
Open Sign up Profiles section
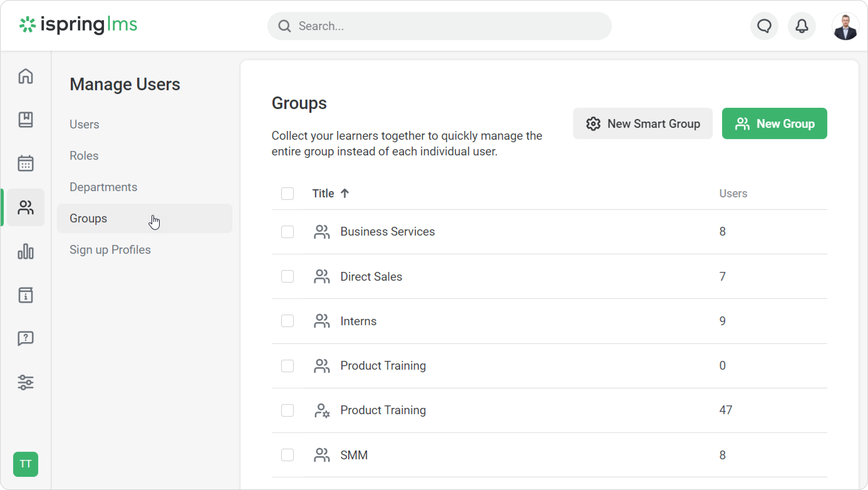coord(110,250)
